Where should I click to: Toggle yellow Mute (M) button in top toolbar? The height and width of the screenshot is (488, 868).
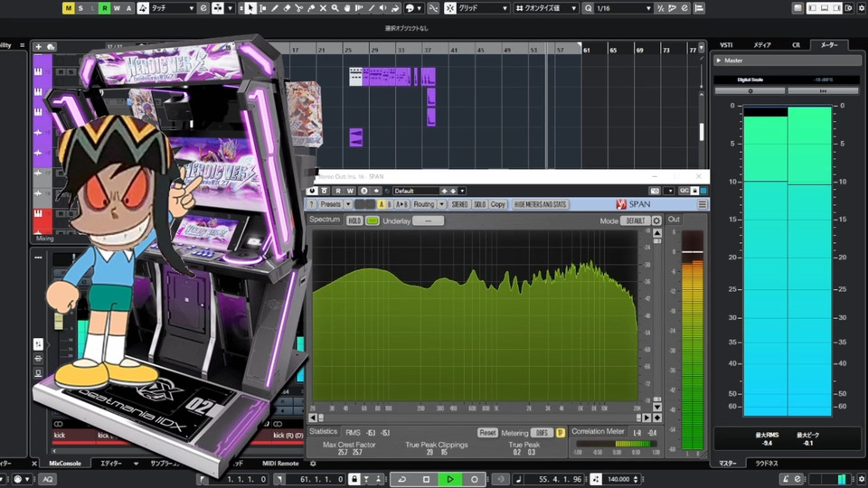(69, 8)
